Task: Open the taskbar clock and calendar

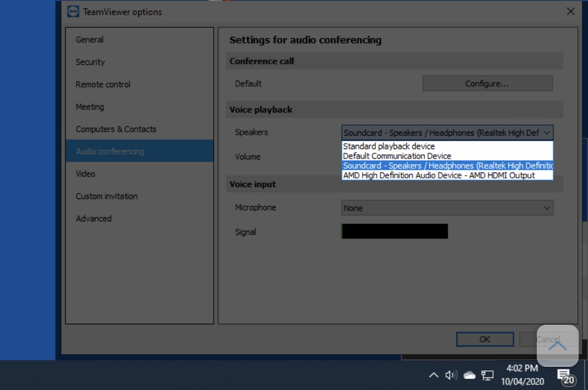Action: [522, 375]
